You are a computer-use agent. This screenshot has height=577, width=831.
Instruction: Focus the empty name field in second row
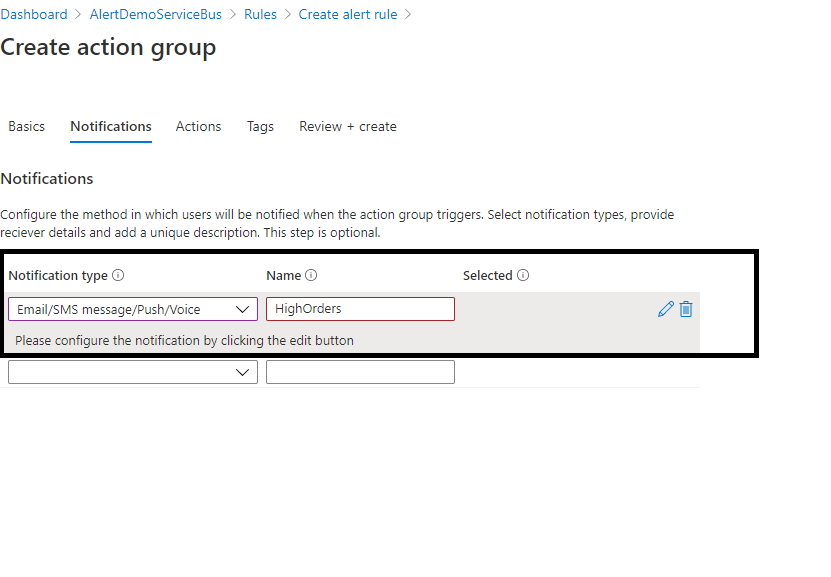pos(360,372)
